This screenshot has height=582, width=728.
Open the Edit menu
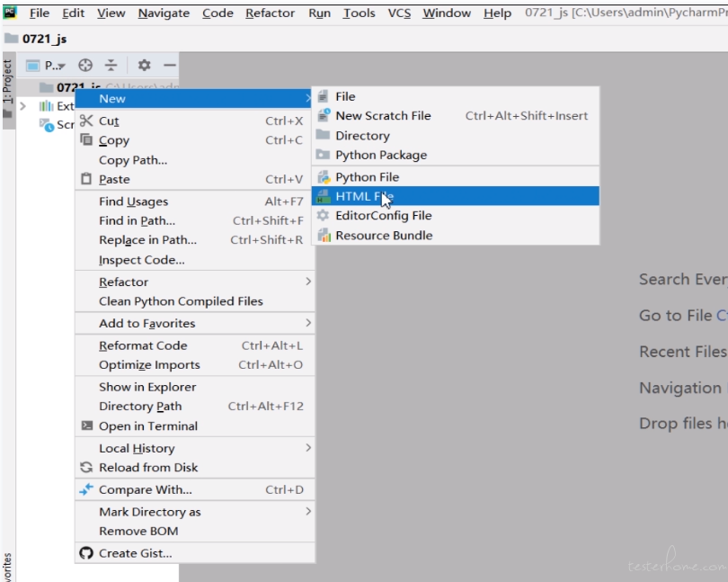tap(74, 13)
